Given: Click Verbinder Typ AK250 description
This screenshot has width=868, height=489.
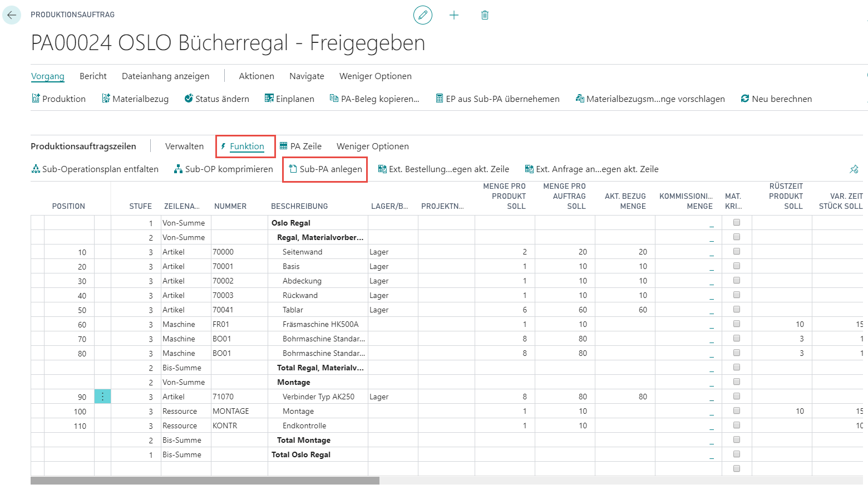Looking at the screenshot, I should pos(318,397).
